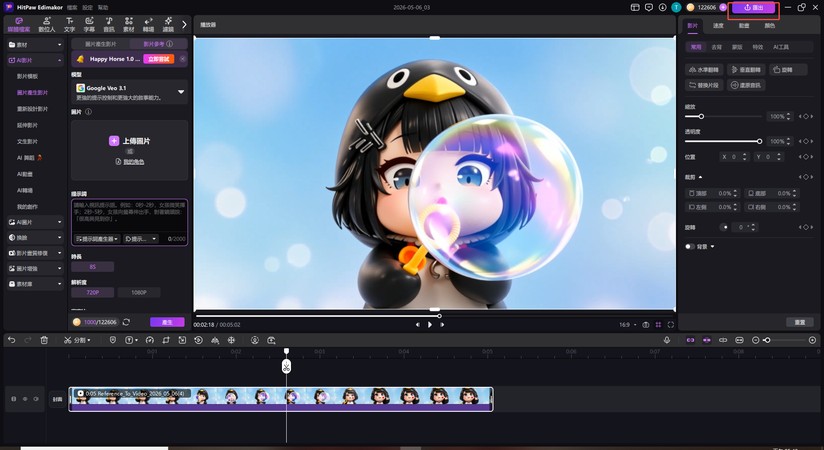Click the speedometer speed icon in timeline toolbar
Screen dimensions: 824x450
click(150, 340)
